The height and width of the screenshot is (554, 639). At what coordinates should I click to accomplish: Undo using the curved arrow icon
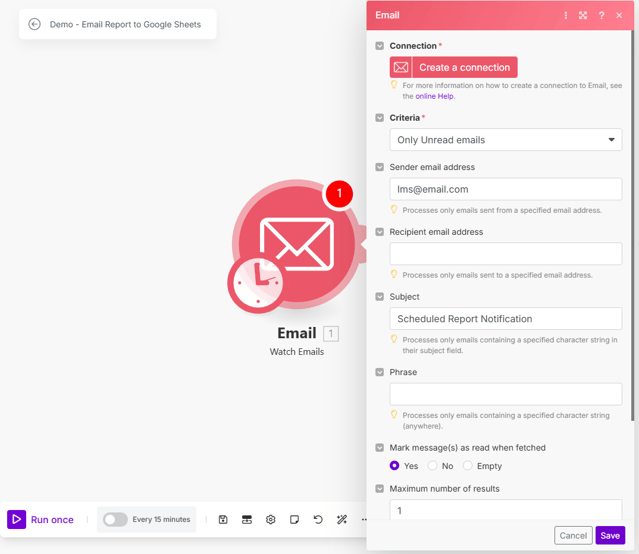318,519
